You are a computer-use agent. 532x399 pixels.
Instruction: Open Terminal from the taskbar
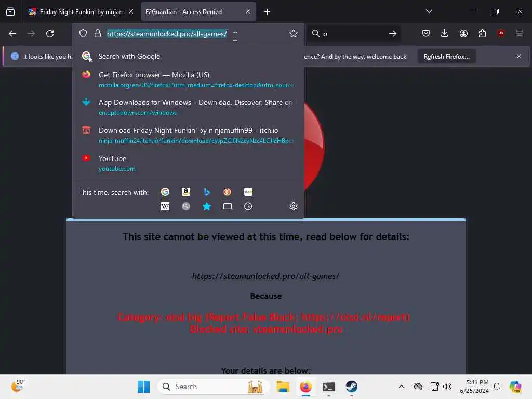click(329, 387)
